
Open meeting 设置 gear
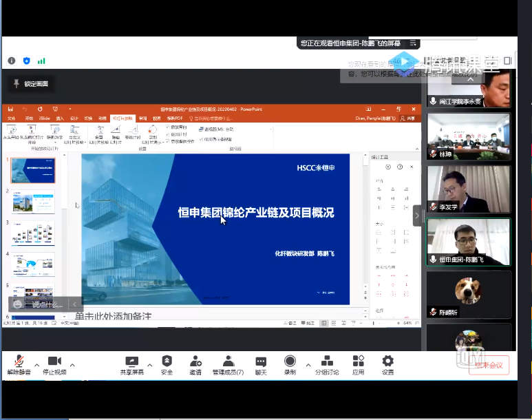pyautogui.click(x=387, y=365)
